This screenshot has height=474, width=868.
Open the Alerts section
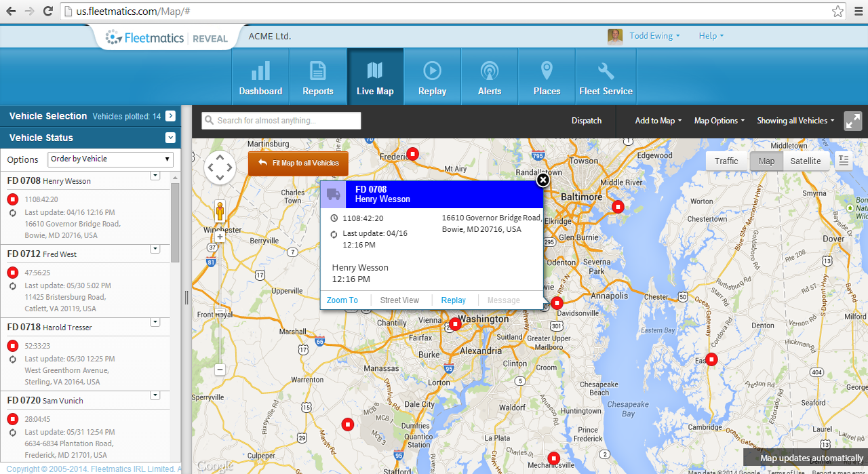coord(489,77)
